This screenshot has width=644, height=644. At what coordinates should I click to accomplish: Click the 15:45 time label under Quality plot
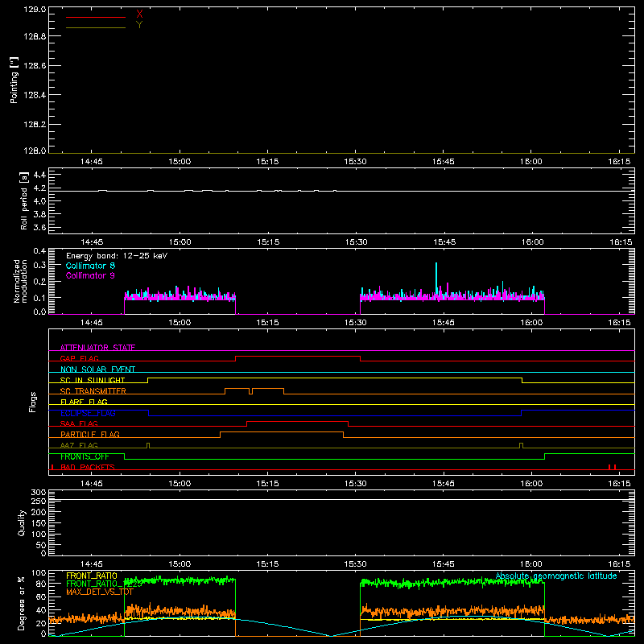[444, 564]
